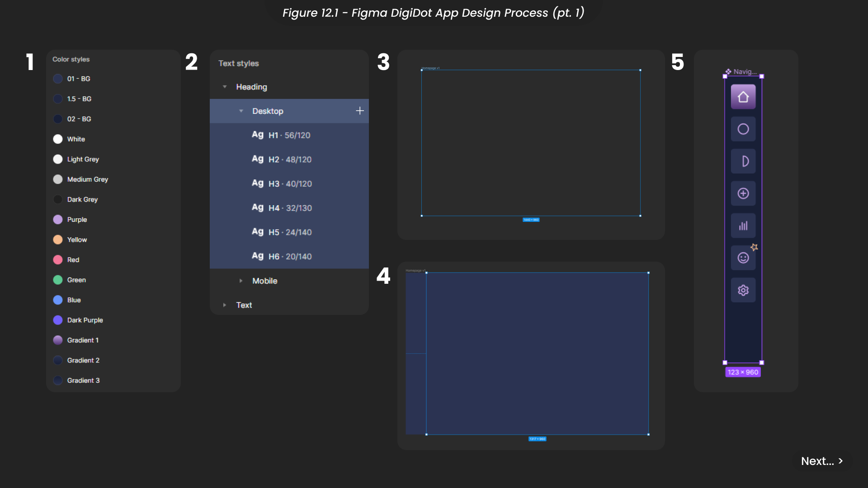Expand the Text group arrow
Viewport: 868px width, 488px height.
[225, 305]
